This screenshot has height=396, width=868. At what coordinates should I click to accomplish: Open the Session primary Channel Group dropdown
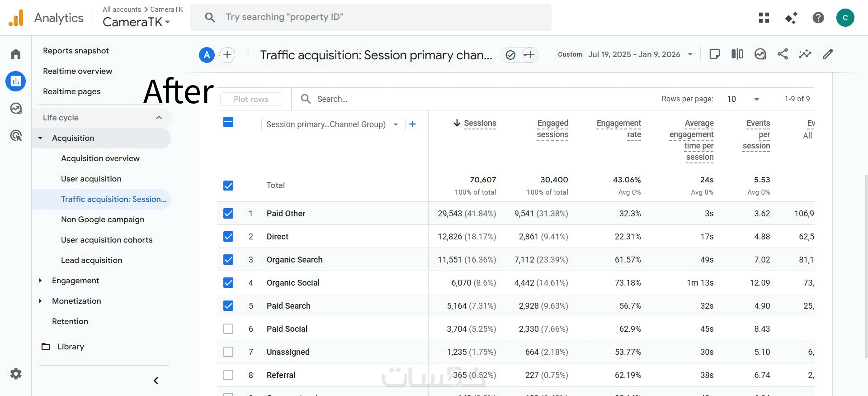333,124
